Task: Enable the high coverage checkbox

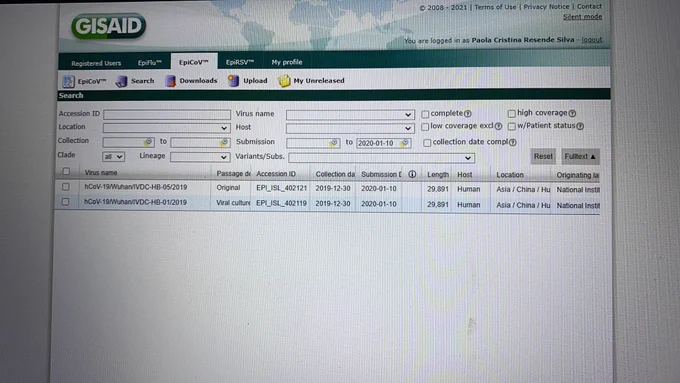Action: (x=512, y=114)
